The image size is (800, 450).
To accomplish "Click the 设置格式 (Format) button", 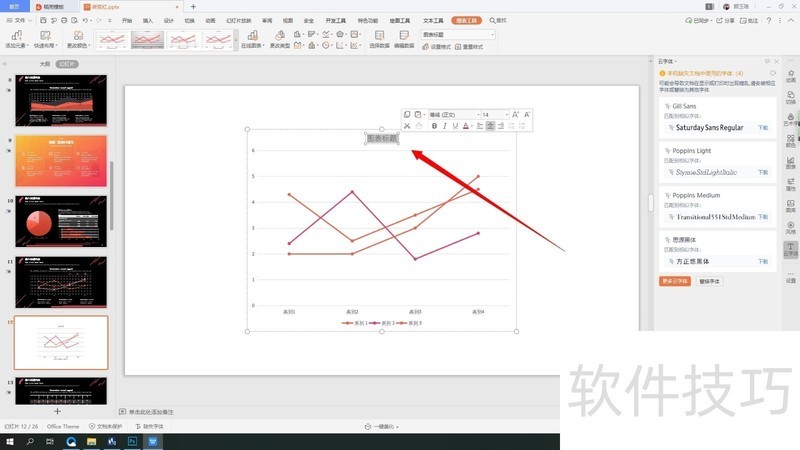I will (x=436, y=46).
